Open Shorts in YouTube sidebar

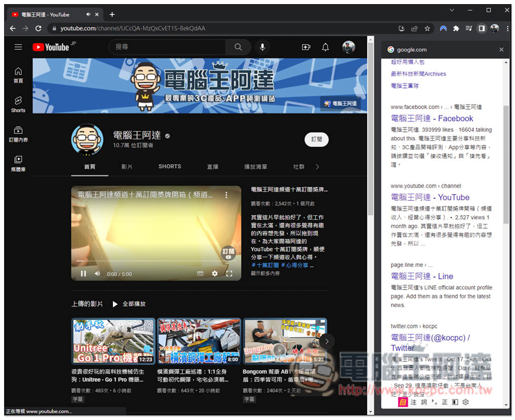click(x=19, y=104)
